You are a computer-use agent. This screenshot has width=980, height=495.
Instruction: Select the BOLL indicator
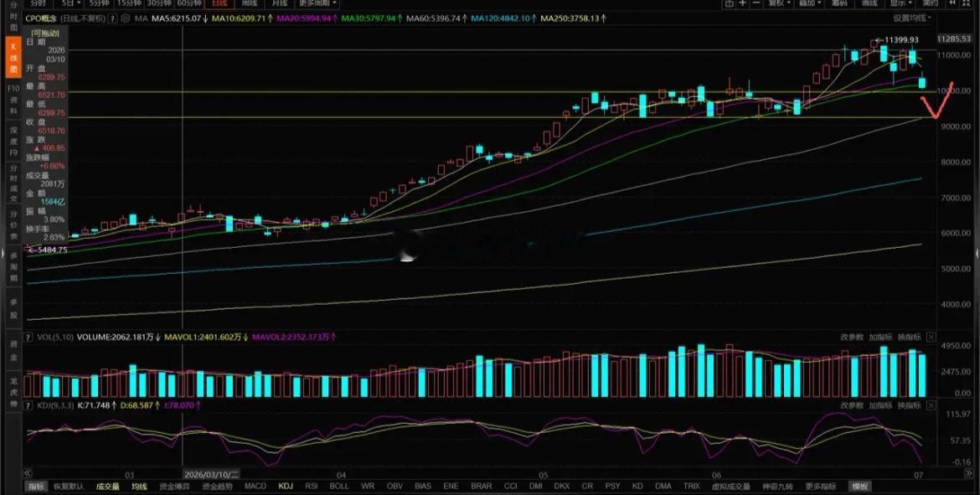point(339,487)
